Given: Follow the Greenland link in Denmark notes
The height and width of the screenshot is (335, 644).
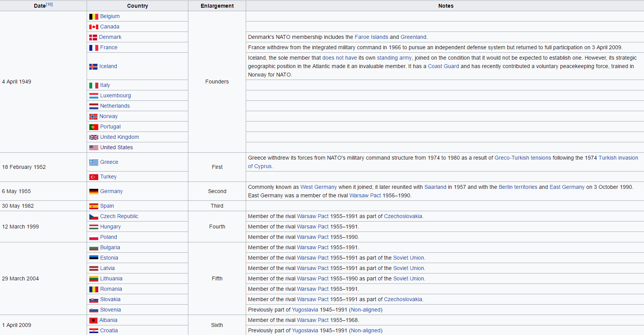Looking at the screenshot, I should pos(413,37).
